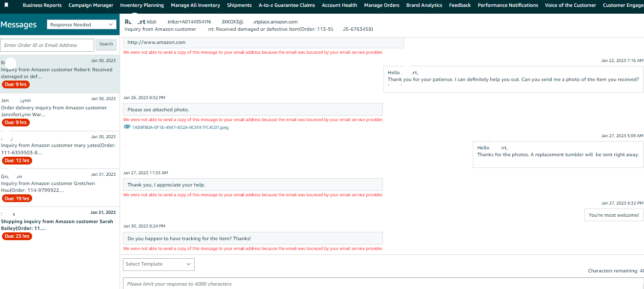Image resolution: width=644 pixels, height=289 pixels.
Task: Click the 'Please see attached photo.' message
Action: coord(253,109)
